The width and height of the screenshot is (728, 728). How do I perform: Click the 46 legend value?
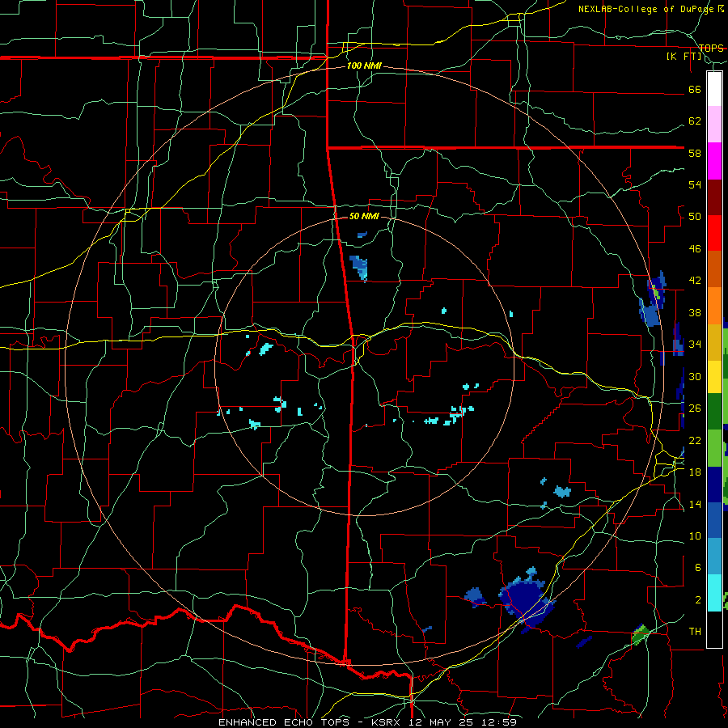point(695,249)
